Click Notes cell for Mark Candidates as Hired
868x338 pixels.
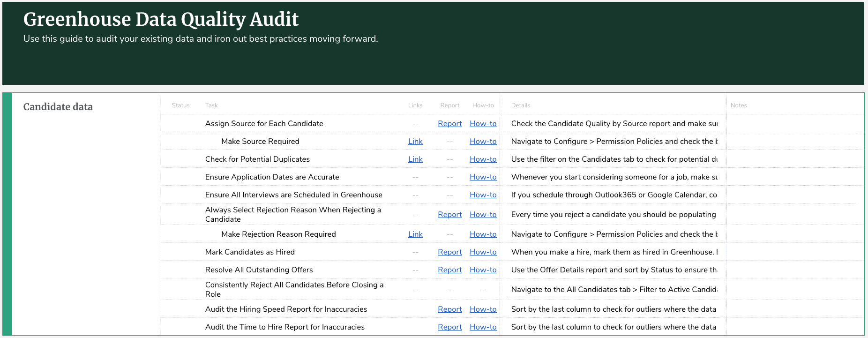tap(795, 252)
